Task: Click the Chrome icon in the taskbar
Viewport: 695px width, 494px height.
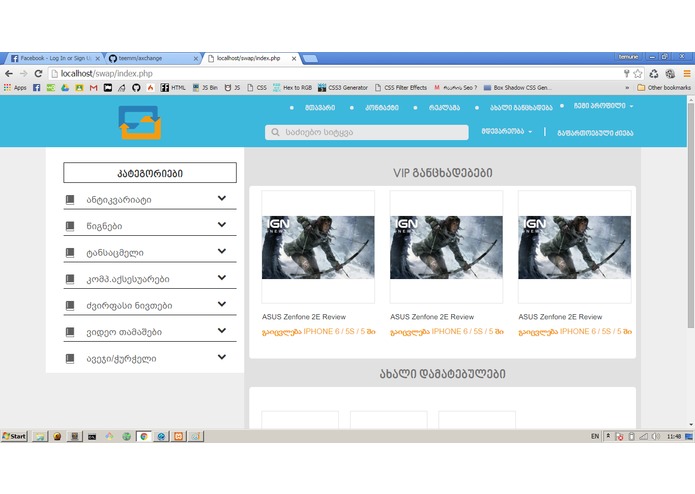Action: 144,436
